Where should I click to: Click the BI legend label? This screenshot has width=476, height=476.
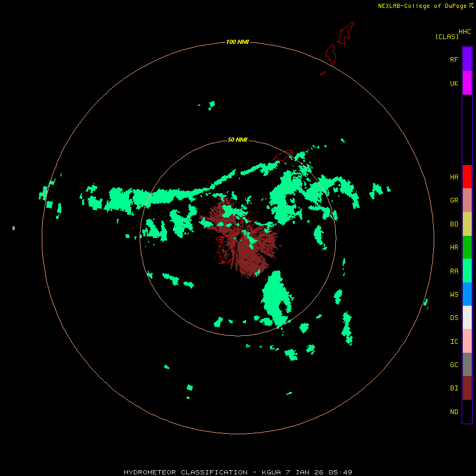454,388
